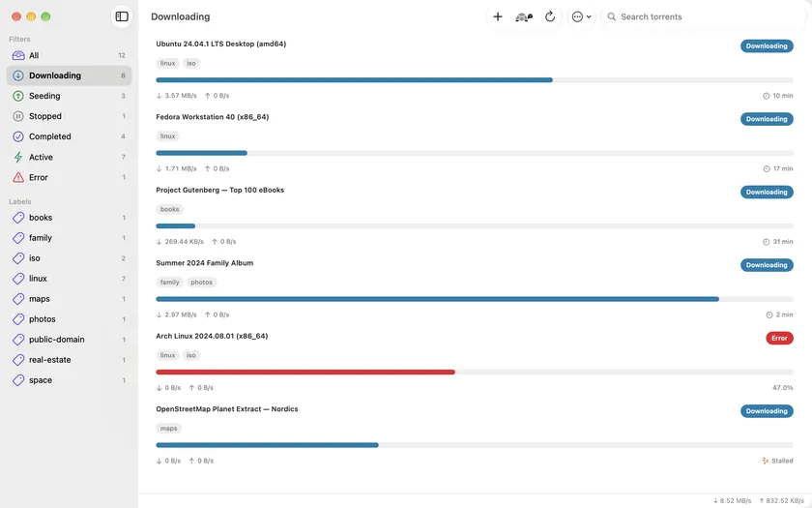Click Downloading badge on Project Gutenberg torrent

(x=767, y=193)
